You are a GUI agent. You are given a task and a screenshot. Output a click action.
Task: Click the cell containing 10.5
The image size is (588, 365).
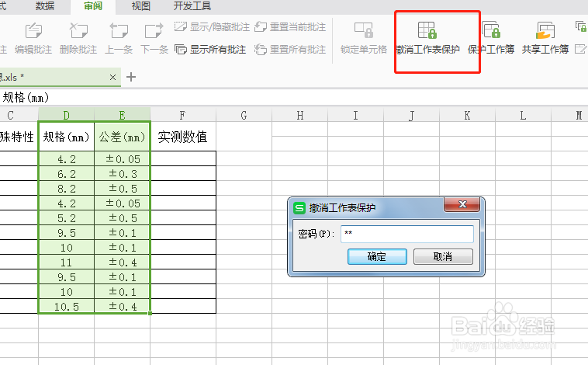click(66, 307)
